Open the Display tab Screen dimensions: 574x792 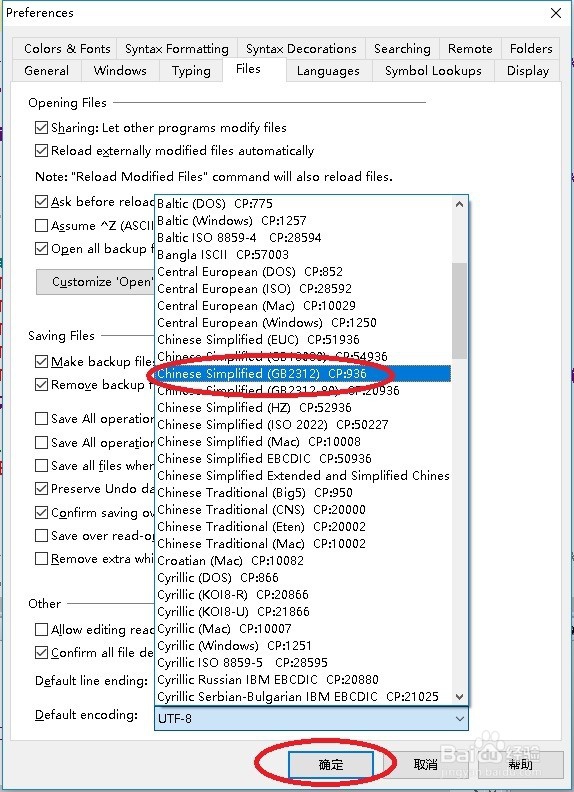(x=528, y=70)
